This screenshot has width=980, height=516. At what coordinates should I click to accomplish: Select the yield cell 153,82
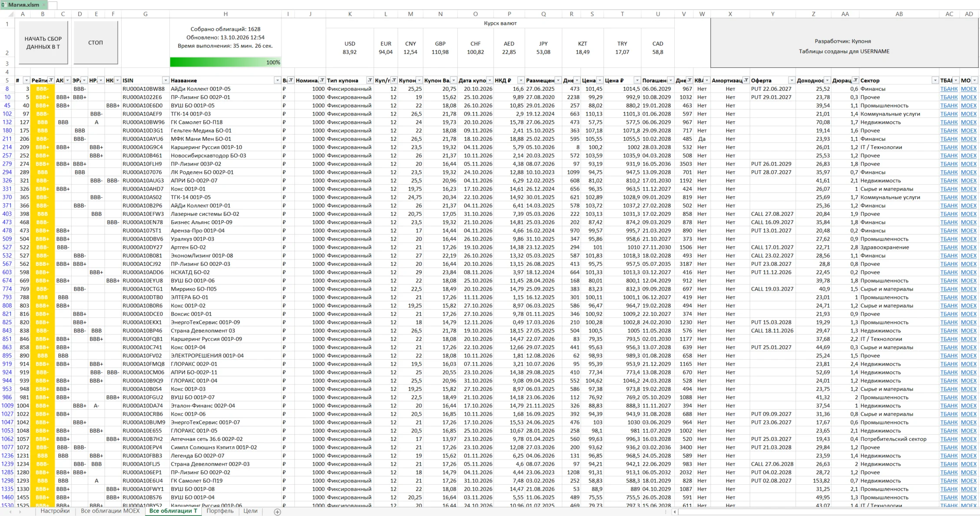[813, 481]
